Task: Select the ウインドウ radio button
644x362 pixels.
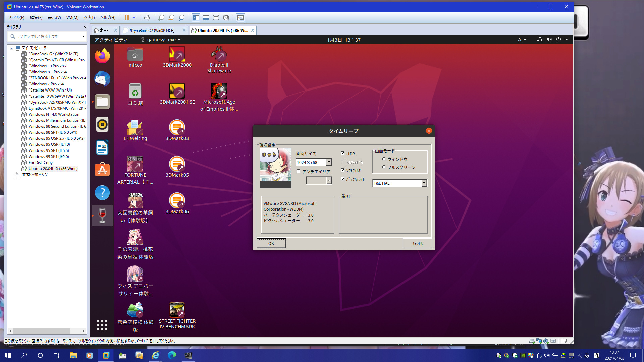Action: (384, 159)
